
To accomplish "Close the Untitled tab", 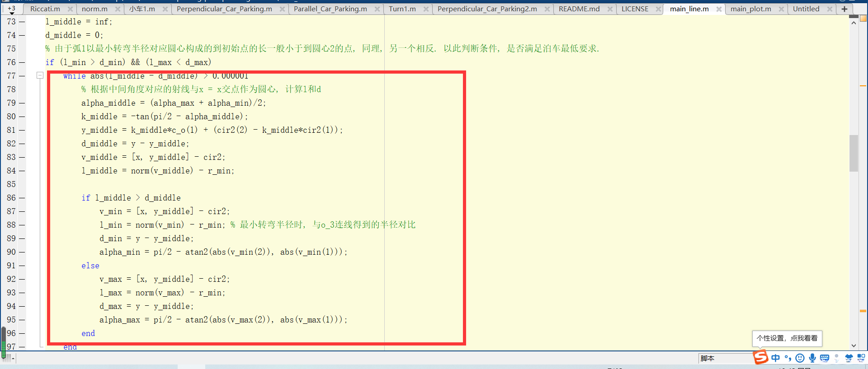I will 830,9.
